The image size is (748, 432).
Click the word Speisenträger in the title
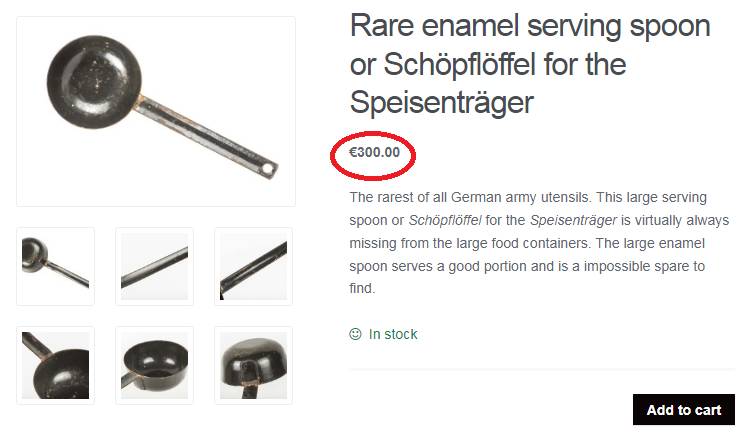pos(442,102)
